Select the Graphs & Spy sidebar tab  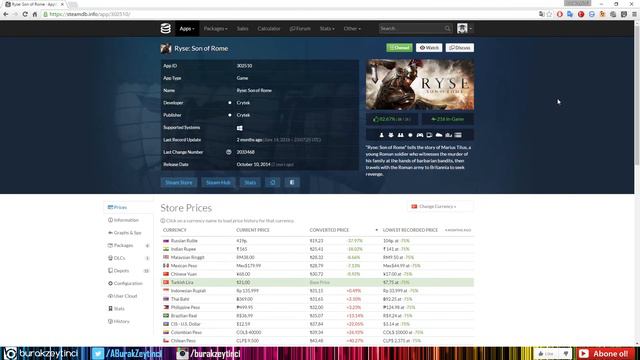[x=128, y=233]
